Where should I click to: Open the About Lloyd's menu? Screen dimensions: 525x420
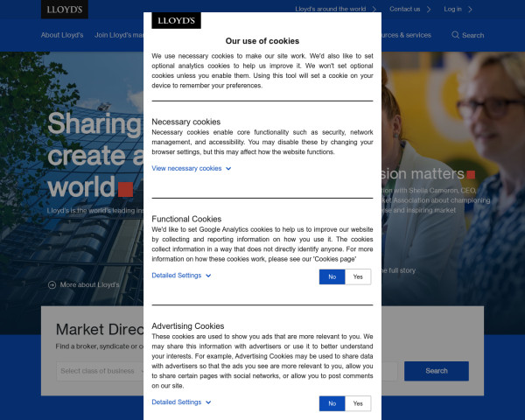[x=62, y=35]
